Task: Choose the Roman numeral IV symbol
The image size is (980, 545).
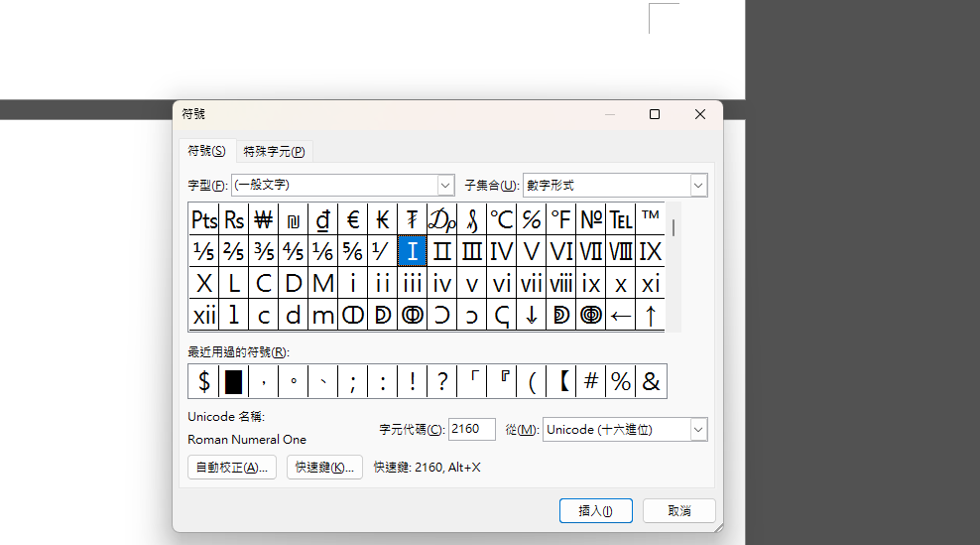Action: pyautogui.click(x=502, y=251)
